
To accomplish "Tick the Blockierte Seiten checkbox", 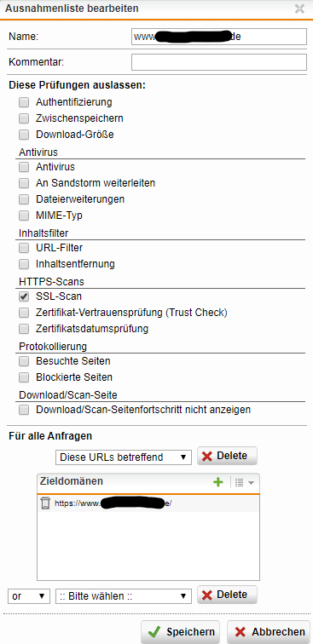I will pos(24,377).
